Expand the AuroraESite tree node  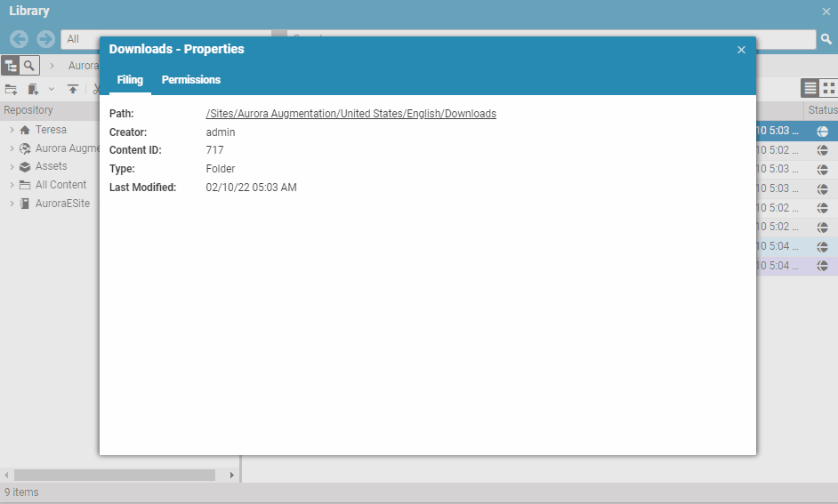coord(12,204)
